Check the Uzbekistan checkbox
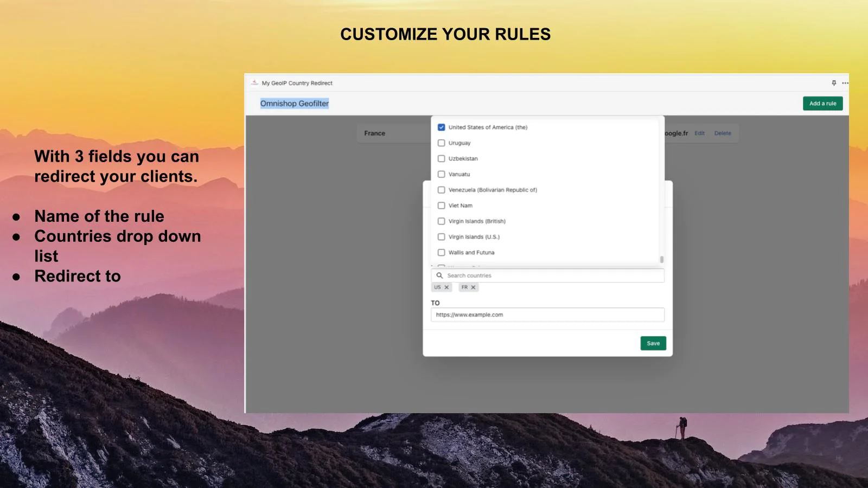Image resolution: width=868 pixels, height=488 pixels. (x=441, y=159)
